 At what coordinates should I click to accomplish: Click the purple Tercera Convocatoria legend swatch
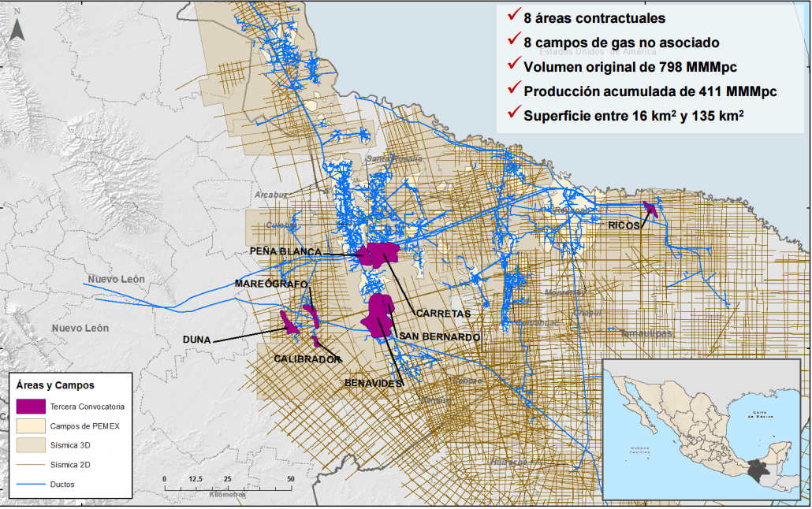31,407
